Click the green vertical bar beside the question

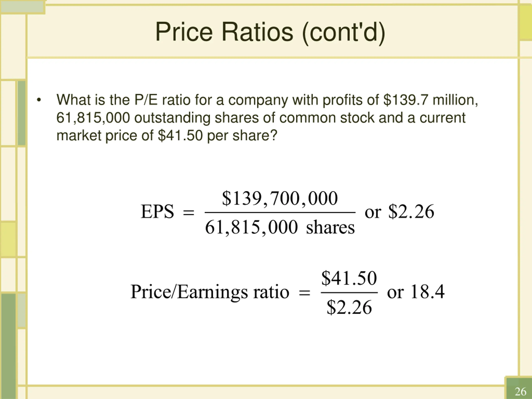pos(22,113)
